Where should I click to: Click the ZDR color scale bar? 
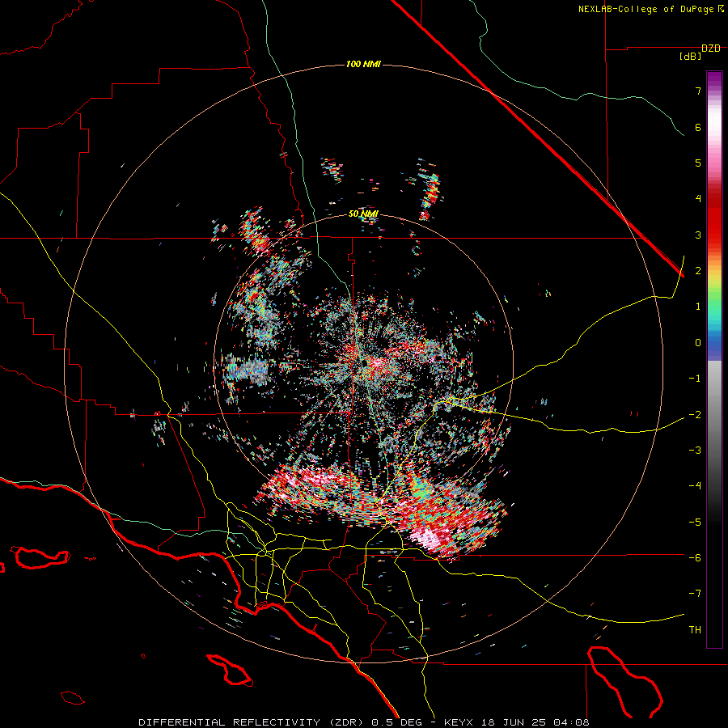click(x=714, y=360)
